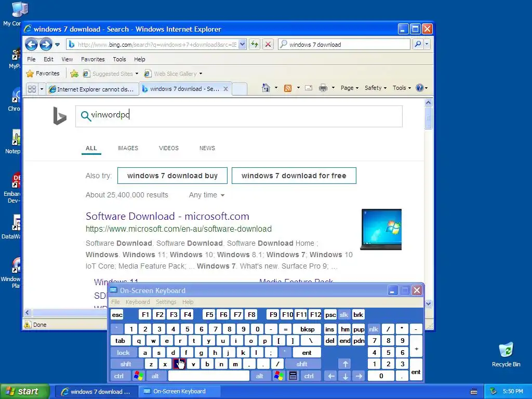Expand the tab list dropdown arrow
Image resolution: width=532 pixels, height=399 pixels.
[42, 89]
